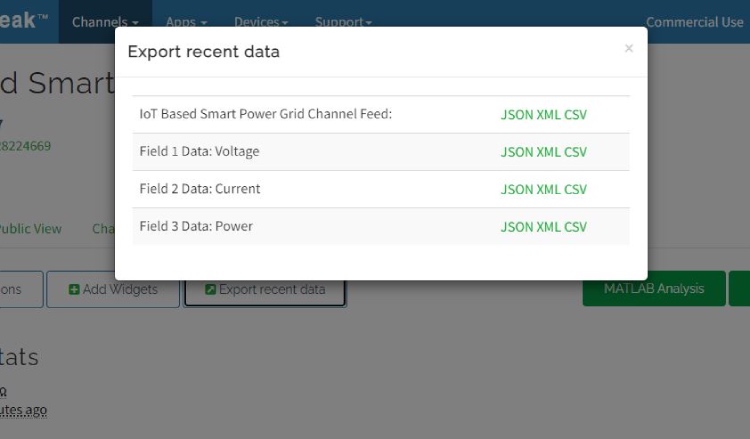Export Field 2 Current data as CSV
The height and width of the screenshot is (439, 750).
(575, 189)
